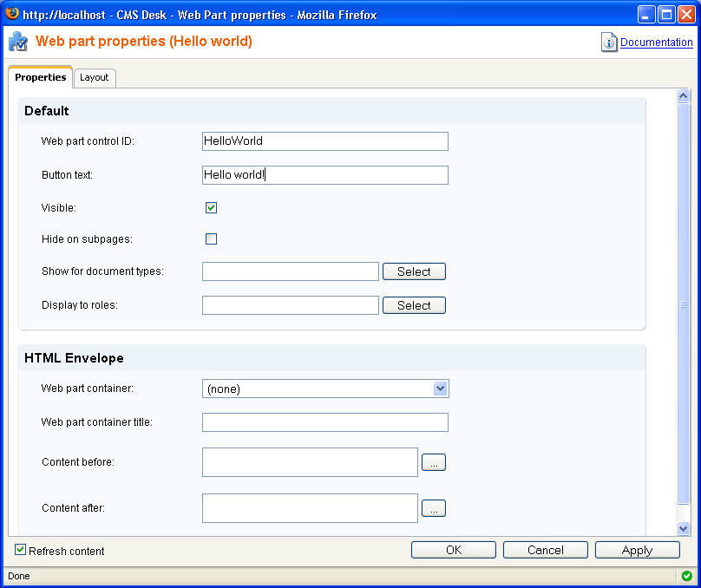Enable Hide on subpages checkbox
This screenshot has width=701, height=588.
pyautogui.click(x=211, y=239)
